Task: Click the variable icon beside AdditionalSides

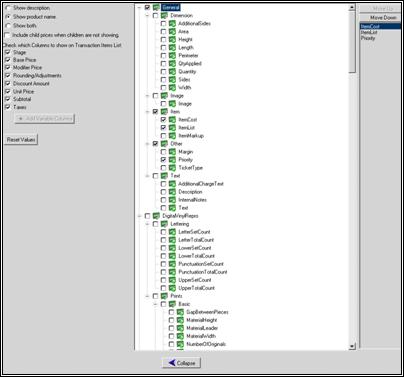Action: (172, 24)
